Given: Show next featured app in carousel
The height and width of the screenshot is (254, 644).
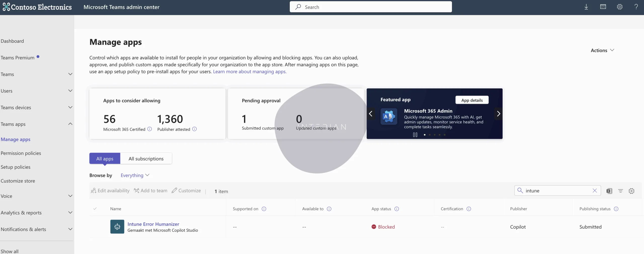Looking at the screenshot, I should pos(498,114).
